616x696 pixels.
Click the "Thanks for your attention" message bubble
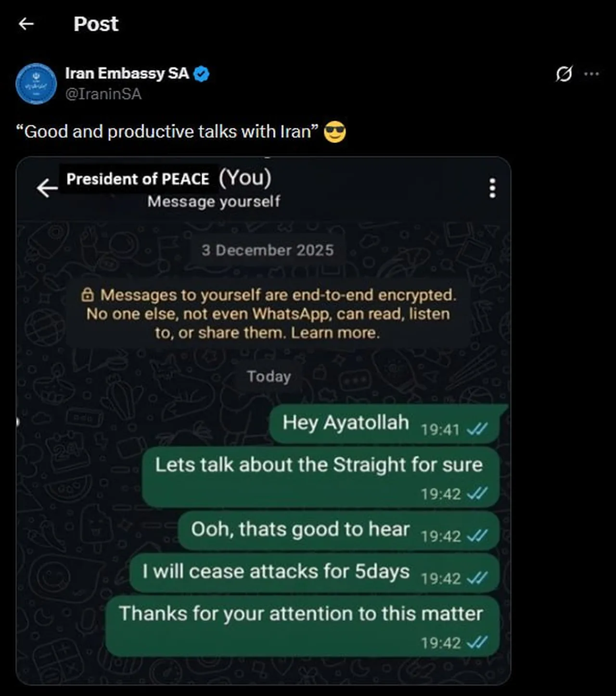tap(301, 614)
